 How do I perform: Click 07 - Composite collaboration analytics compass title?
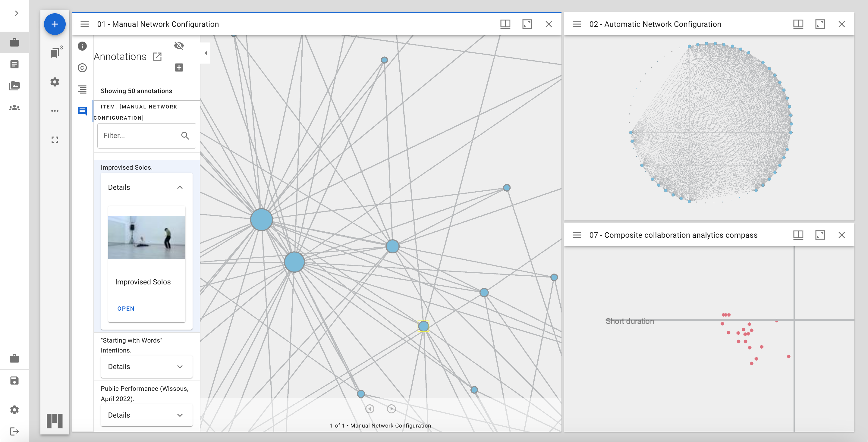(673, 235)
